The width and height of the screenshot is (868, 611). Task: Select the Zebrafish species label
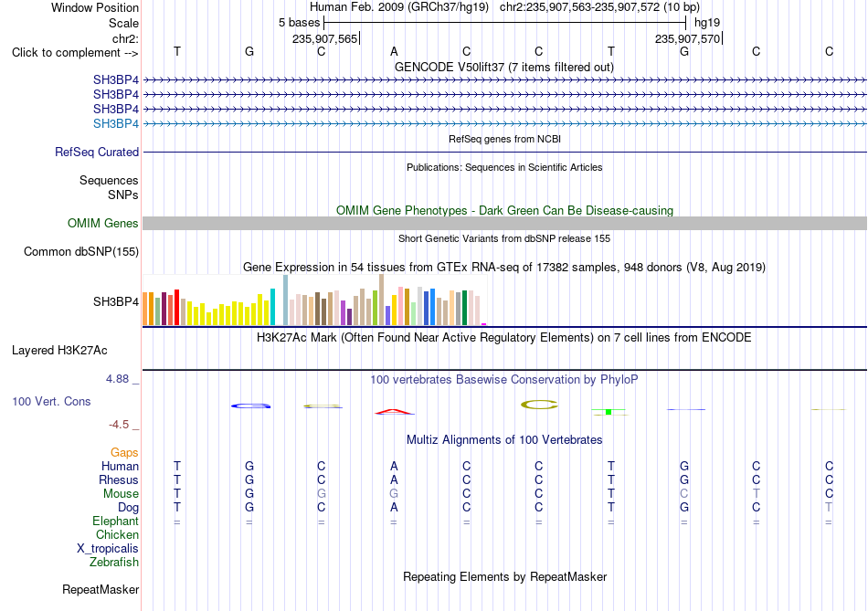click(114, 562)
